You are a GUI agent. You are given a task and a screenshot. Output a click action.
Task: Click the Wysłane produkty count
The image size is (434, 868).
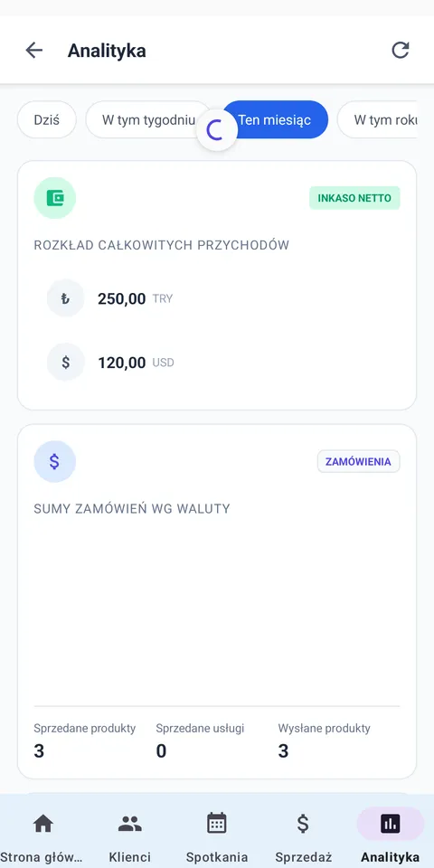point(283,751)
